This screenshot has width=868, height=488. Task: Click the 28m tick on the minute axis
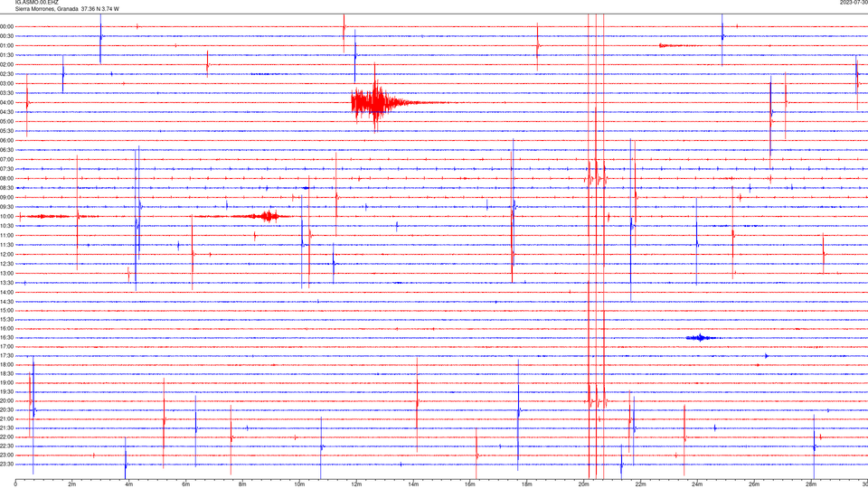[811, 484]
